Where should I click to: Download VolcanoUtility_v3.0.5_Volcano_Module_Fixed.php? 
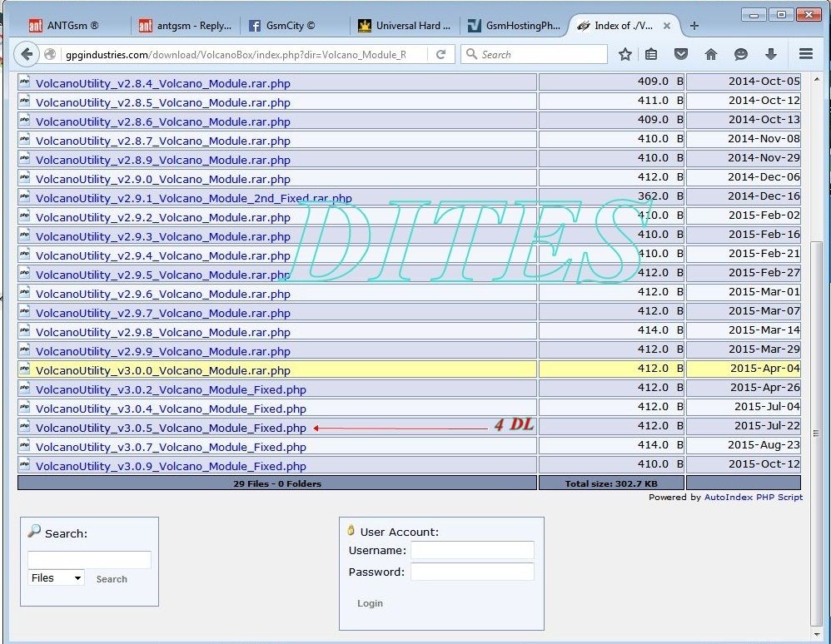coord(171,428)
